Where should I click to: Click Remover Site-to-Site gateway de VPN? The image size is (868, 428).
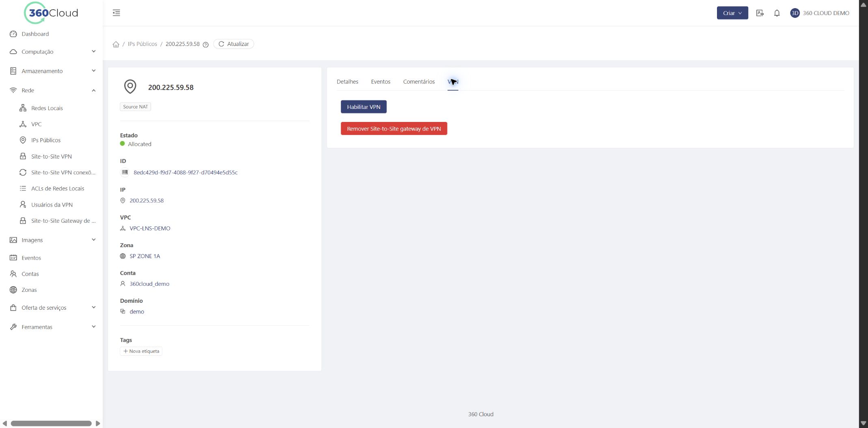[394, 129]
